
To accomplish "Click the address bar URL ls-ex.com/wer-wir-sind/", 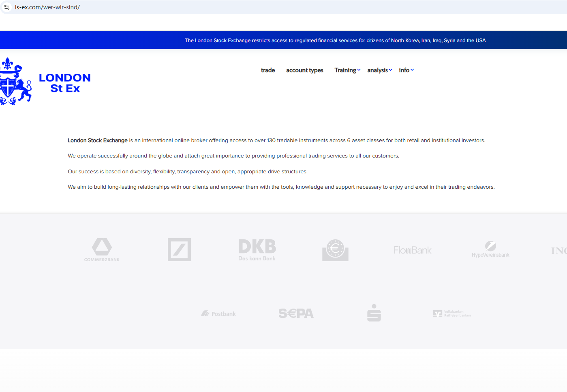I will tap(47, 7).
